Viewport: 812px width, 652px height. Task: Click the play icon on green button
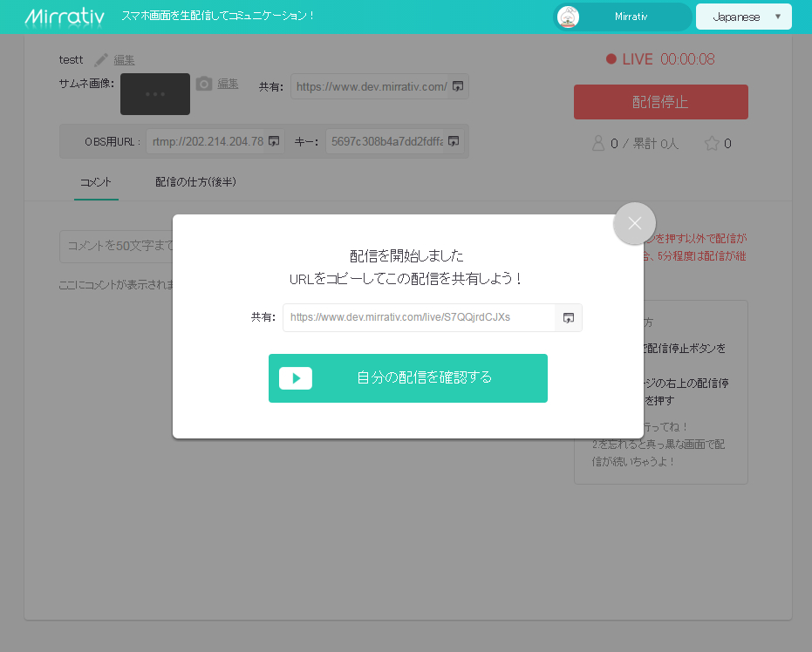296,378
